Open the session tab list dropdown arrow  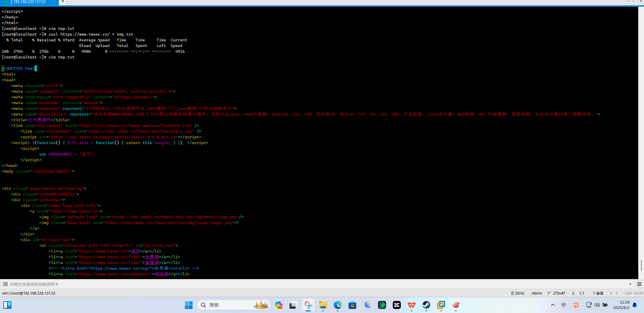[x=641, y=2]
